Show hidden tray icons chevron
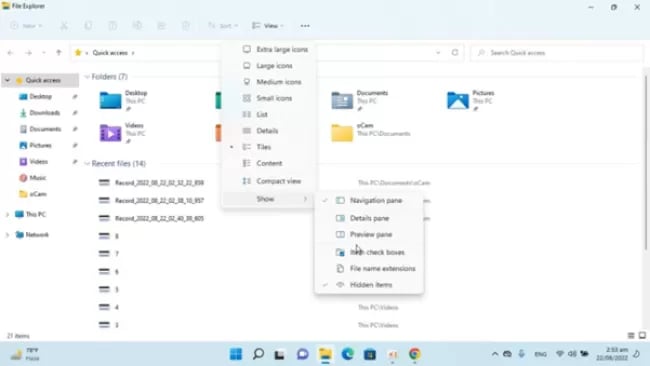Viewport: 650px width, 366px height. pyautogui.click(x=495, y=354)
